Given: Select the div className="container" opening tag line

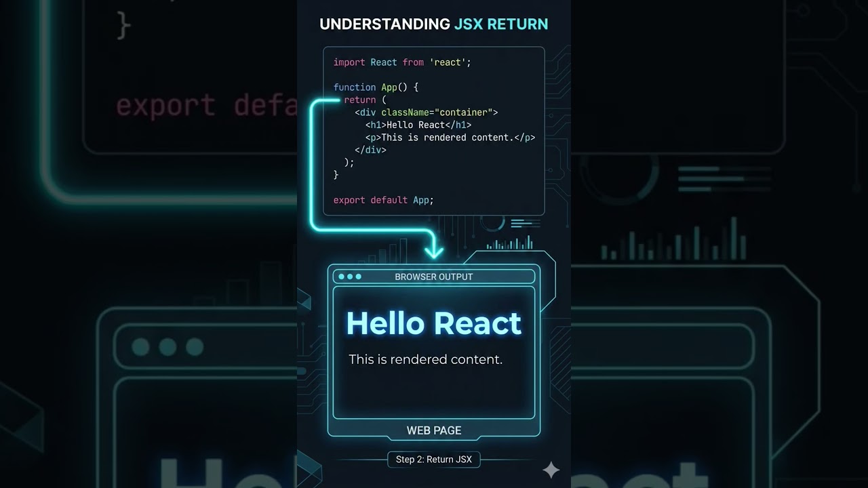Looking at the screenshot, I should coord(427,113).
